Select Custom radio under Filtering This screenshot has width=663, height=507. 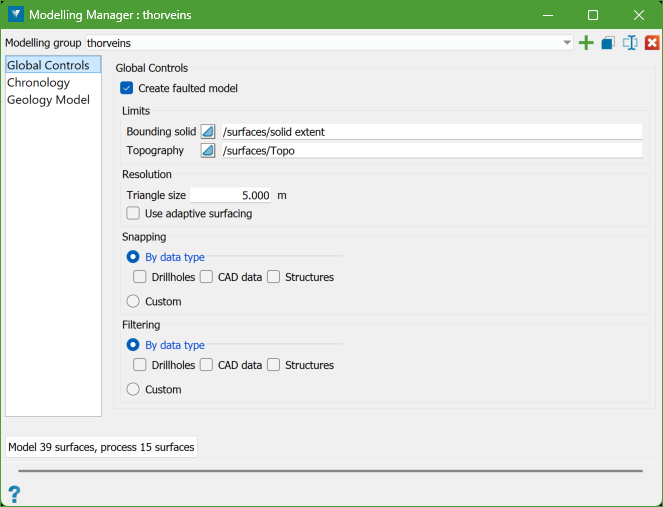(133, 389)
